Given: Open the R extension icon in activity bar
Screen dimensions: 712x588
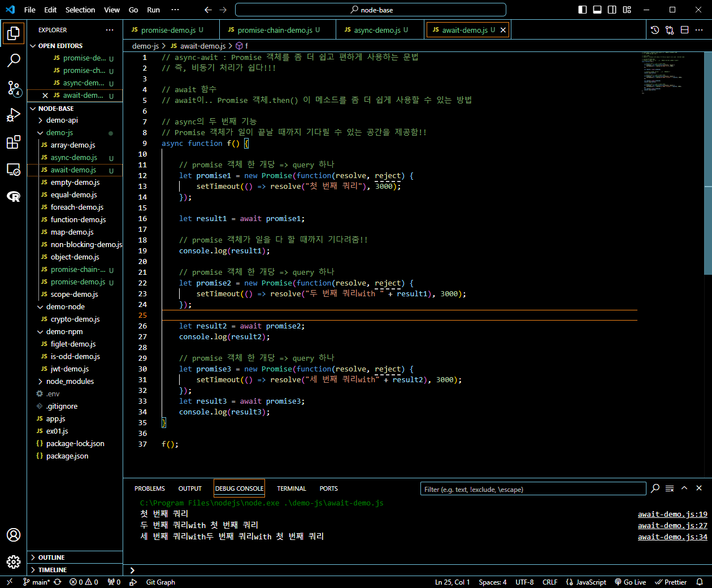Looking at the screenshot, I should (14, 196).
